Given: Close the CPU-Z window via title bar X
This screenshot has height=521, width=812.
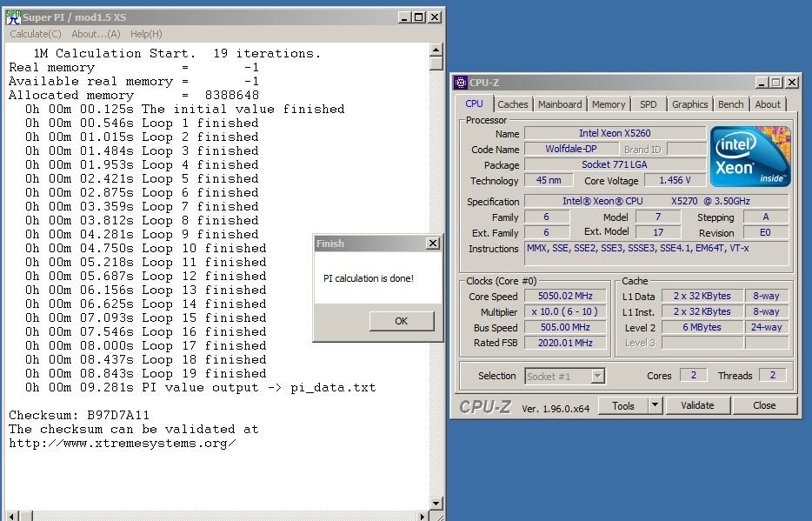Looking at the screenshot, I should pyautogui.click(x=792, y=83).
